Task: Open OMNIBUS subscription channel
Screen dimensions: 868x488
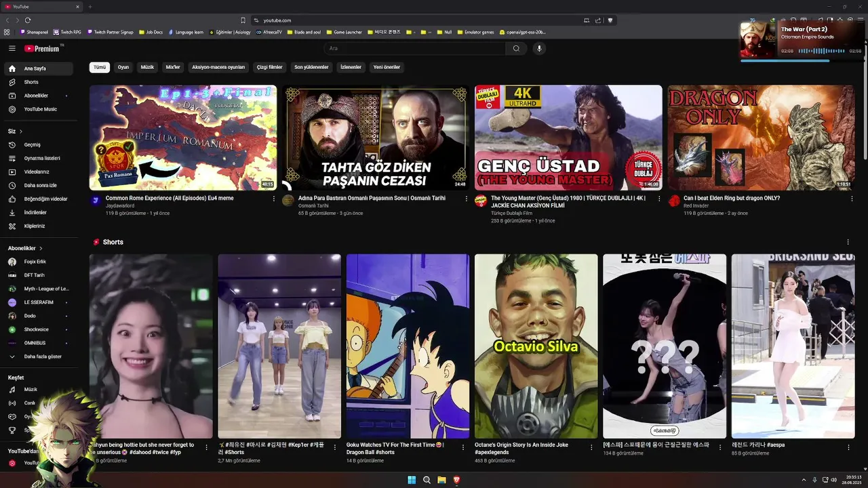Action: click(38, 343)
